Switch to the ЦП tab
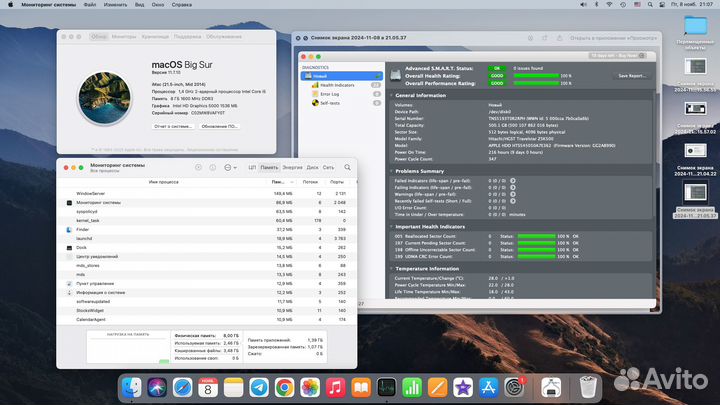Screen dimensions: 720x405 pyautogui.click(x=252, y=168)
